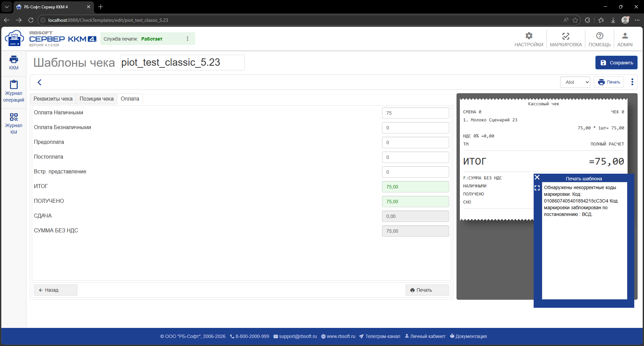Switch to Позиции чека tab
The height and width of the screenshot is (346, 644).
click(x=97, y=99)
